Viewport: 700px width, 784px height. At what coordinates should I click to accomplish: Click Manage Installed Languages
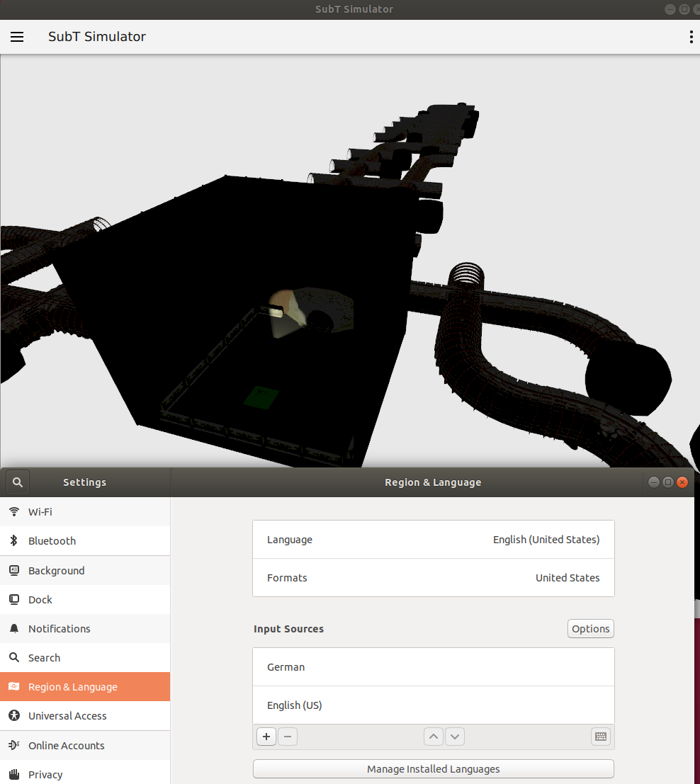(x=433, y=768)
